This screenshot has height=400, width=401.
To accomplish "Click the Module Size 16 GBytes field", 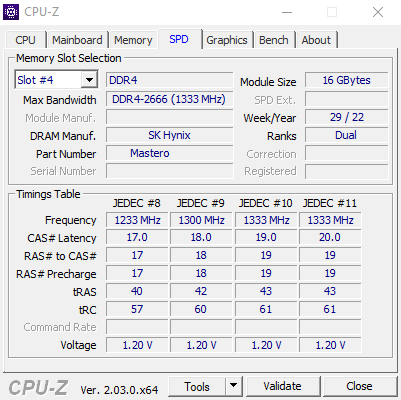I will (347, 81).
